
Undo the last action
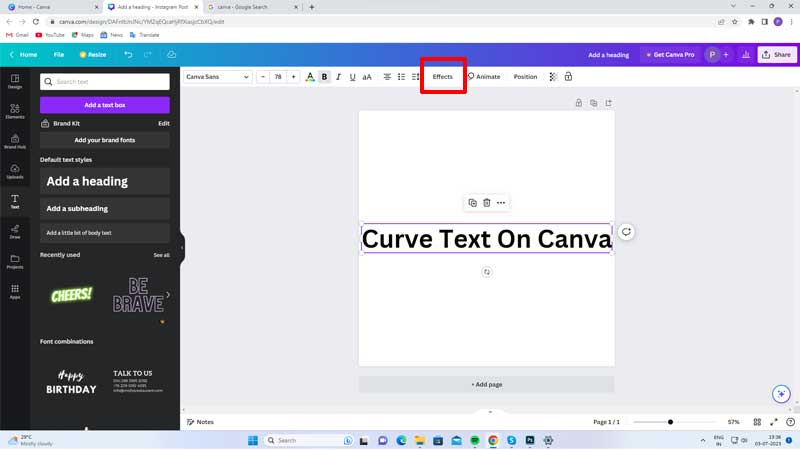[128, 55]
